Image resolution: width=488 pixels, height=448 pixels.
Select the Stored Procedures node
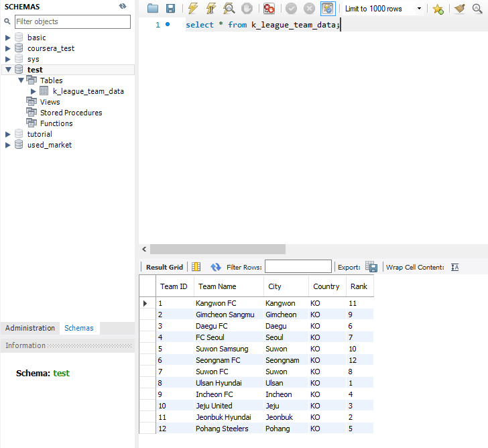tap(71, 113)
